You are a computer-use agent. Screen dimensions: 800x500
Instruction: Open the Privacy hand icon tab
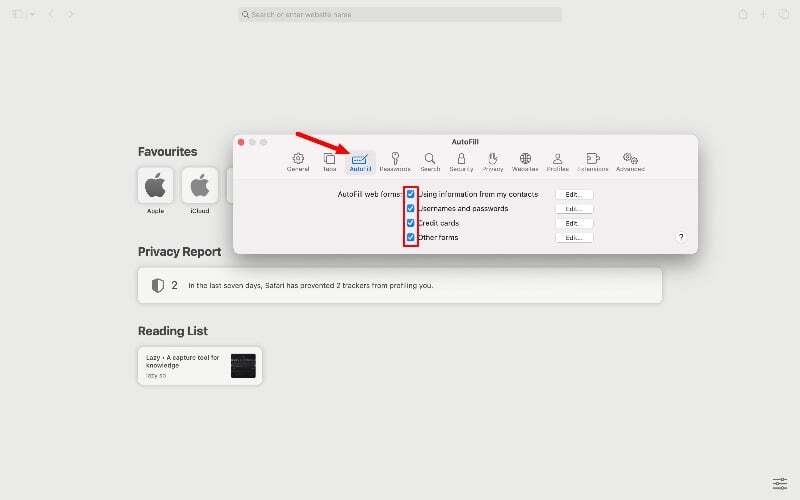coord(493,162)
